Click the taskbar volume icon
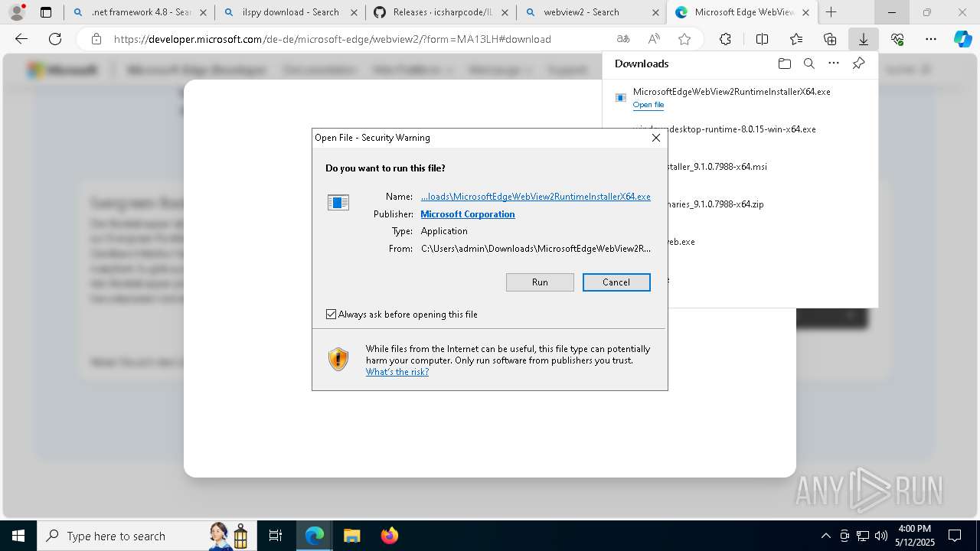This screenshot has width=980, height=551. pos(880,536)
